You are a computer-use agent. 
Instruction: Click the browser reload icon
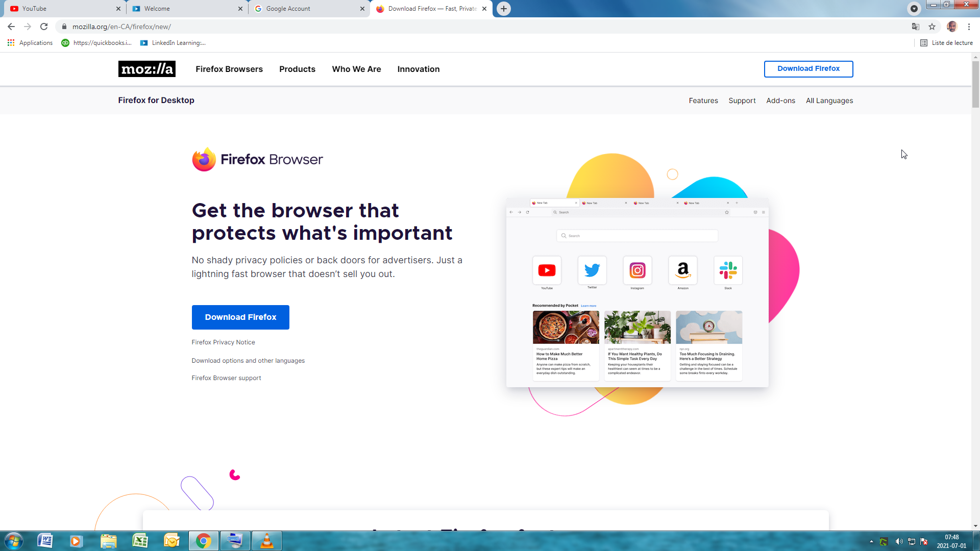pyautogui.click(x=44, y=27)
